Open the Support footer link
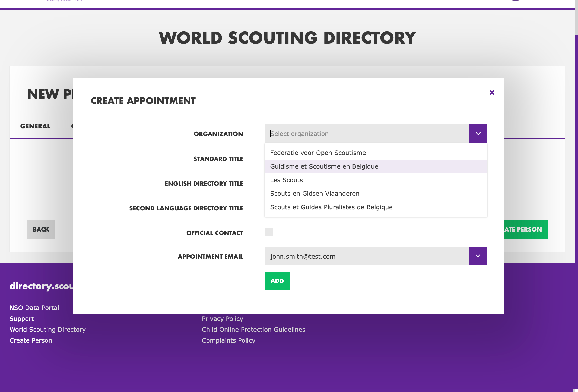Screen dimensions: 578x392 (x=22, y=319)
